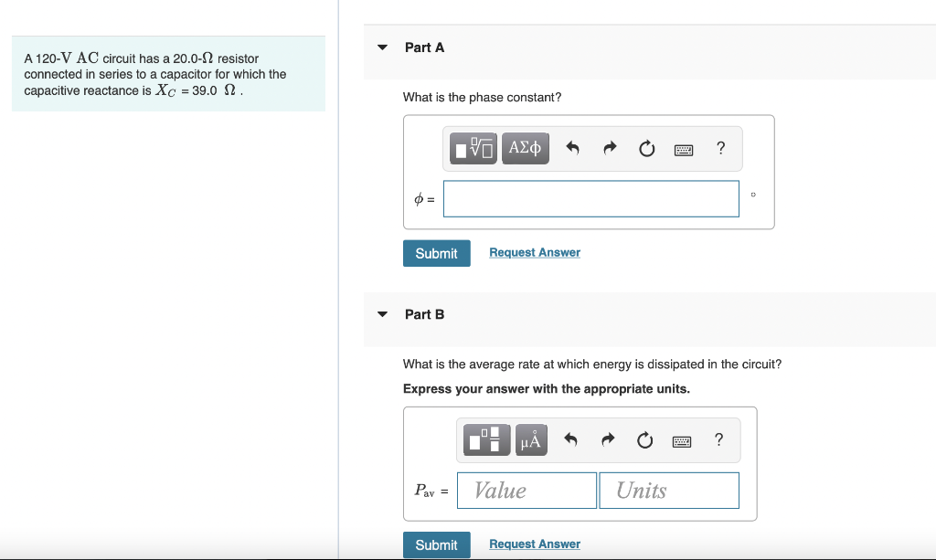Show keyboard shortcuts for Part B
The width and height of the screenshot is (936, 560).
tap(682, 441)
